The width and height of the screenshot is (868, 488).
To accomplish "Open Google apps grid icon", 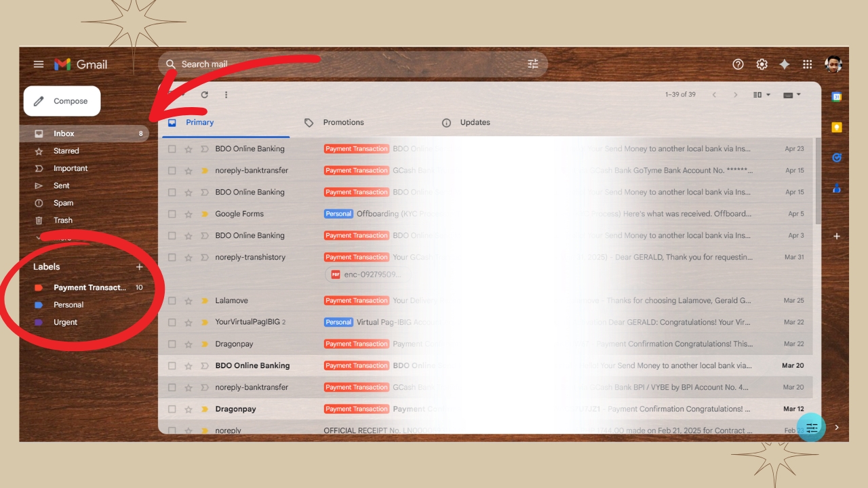I will pyautogui.click(x=807, y=64).
